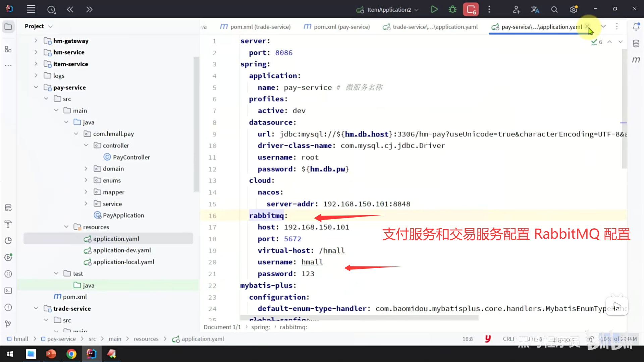This screenshot has height=362, width=644.
Task: Start debugging with the bug icon
Action: point(452,9)
